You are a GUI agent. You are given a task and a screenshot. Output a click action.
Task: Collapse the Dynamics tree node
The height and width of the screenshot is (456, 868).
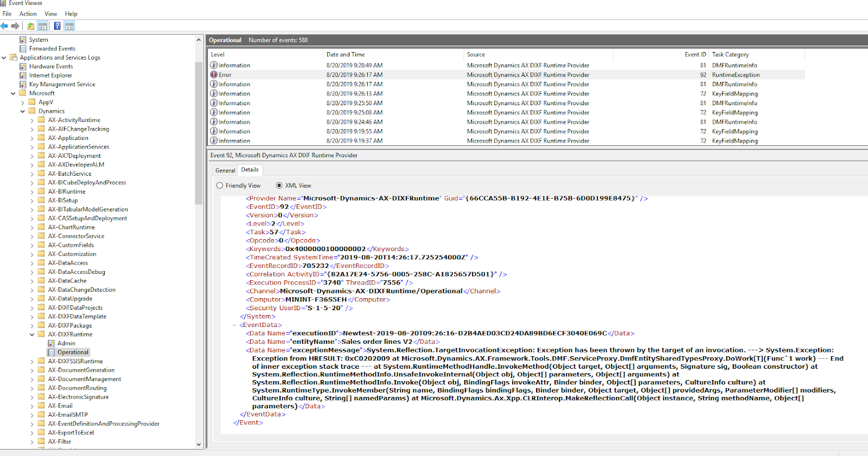pyautogui.click(x=22, y=111)
